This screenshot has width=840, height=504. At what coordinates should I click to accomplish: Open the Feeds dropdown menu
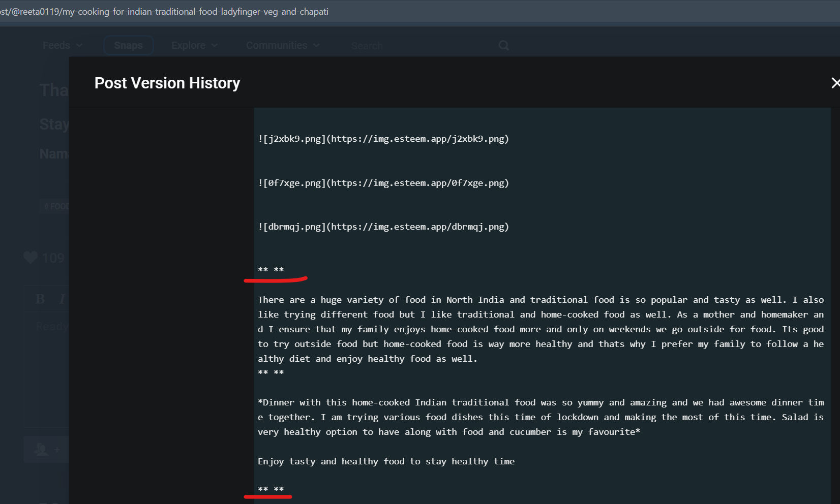[62, 45]
